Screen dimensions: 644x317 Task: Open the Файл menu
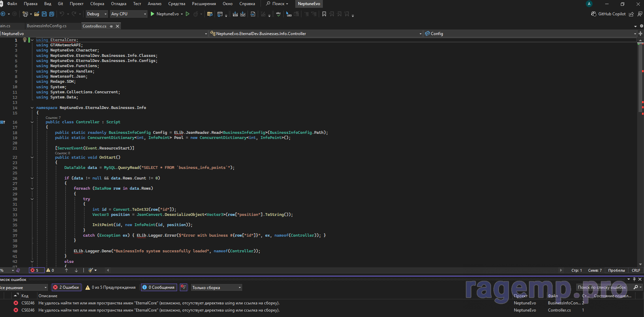[x=12, y=4]
